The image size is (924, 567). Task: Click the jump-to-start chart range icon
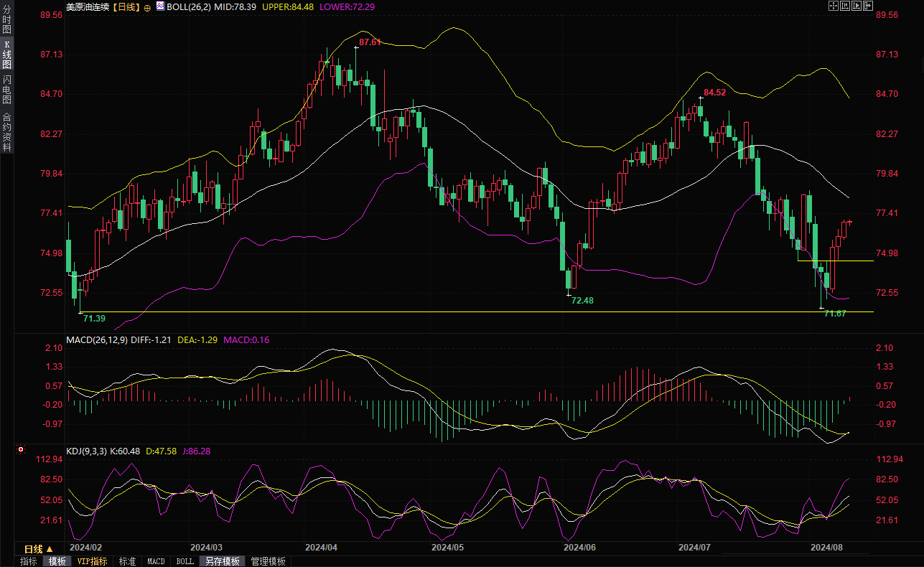[x=845, y=6]
